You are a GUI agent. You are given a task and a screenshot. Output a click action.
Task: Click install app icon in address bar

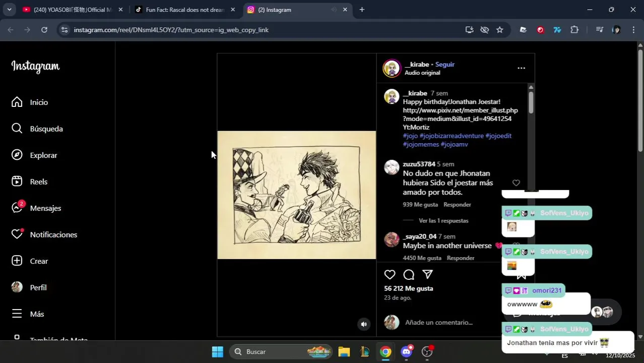click(x=469, y=30)
